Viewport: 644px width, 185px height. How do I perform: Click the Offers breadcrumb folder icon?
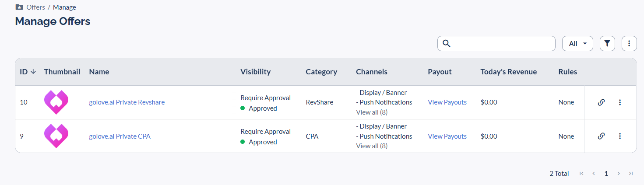[19, 7]
